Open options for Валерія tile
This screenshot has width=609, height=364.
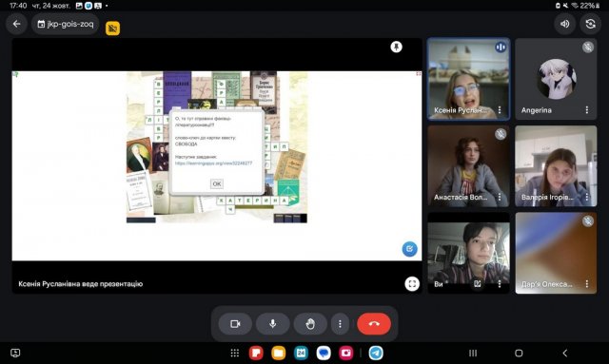click(587, 197)
